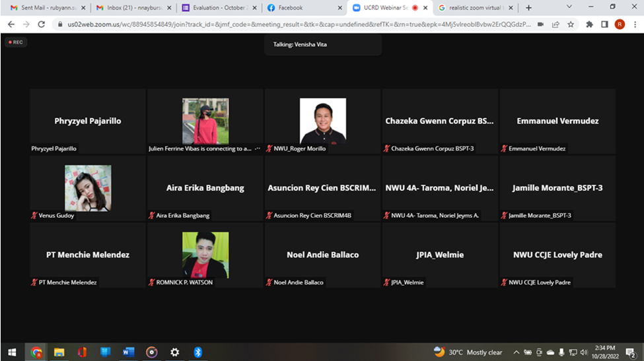Click the camera indicator icon in address bar

tap(540, 24)
